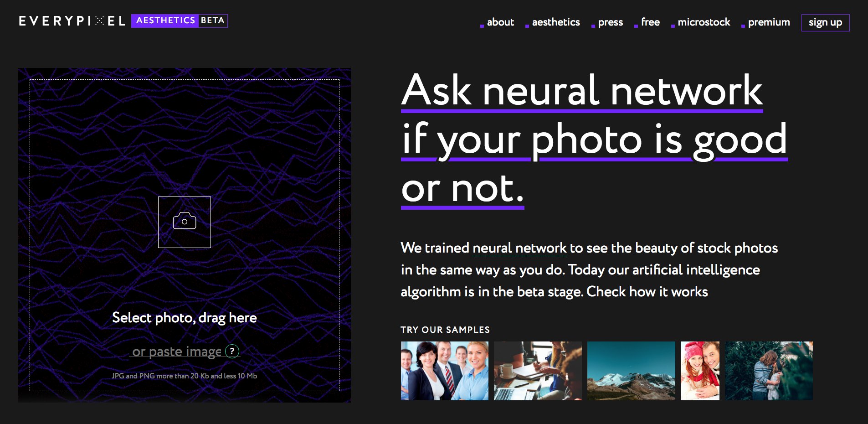Select the hugging couple sample photo
This screenshot has width=868, height=424.
769,370
